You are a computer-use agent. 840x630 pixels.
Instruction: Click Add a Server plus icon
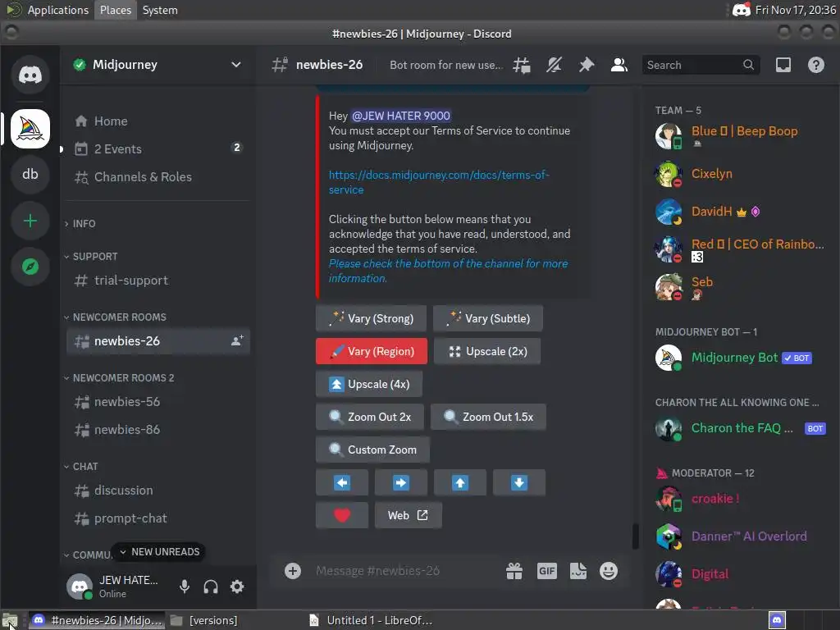tap(30, 221)
